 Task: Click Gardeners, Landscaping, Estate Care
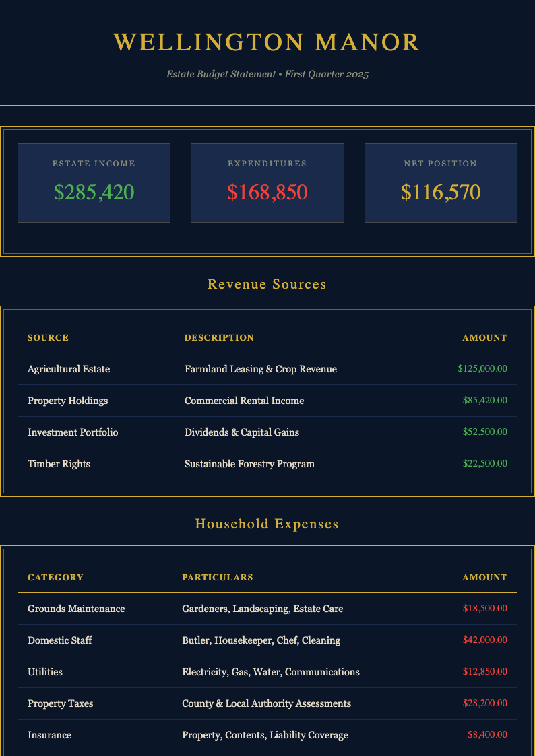[262, 609]
